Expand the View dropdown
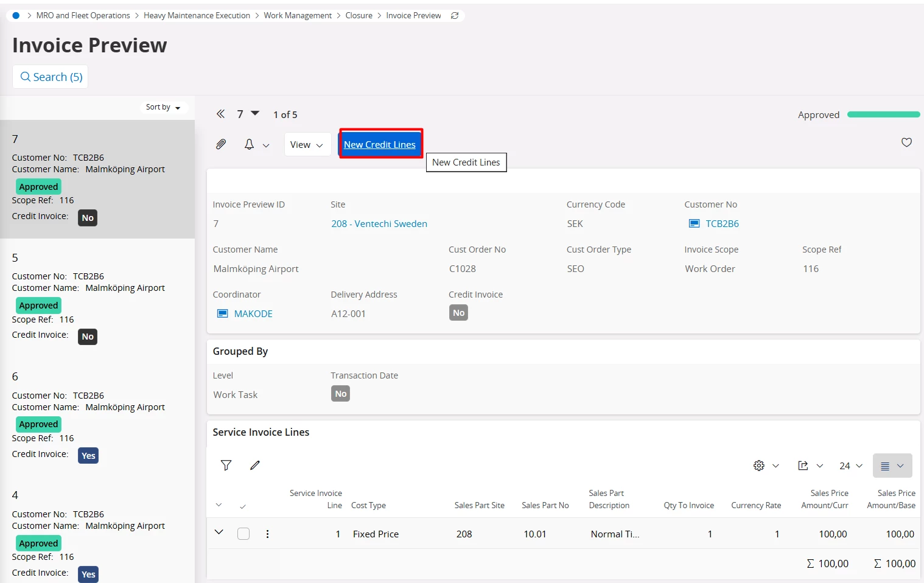924x583 pixels. 307,145
